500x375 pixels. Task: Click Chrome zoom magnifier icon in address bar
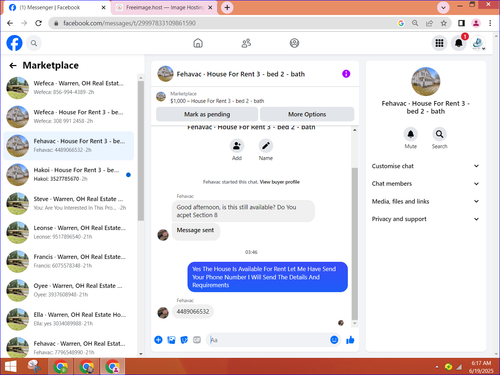click(x=415, y=23)
